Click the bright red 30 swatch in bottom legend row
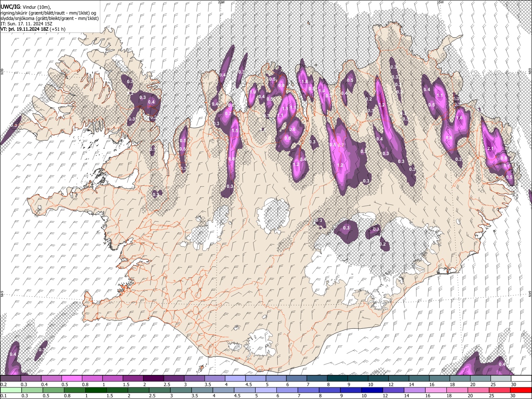Viewport: 532px width, 399px height. pyautogui.click(x=522, y=390)
